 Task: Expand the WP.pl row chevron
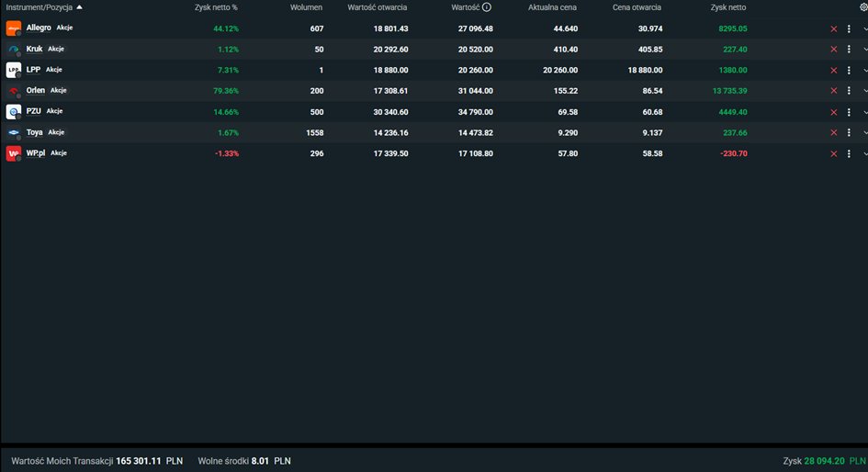coord(865,154)
